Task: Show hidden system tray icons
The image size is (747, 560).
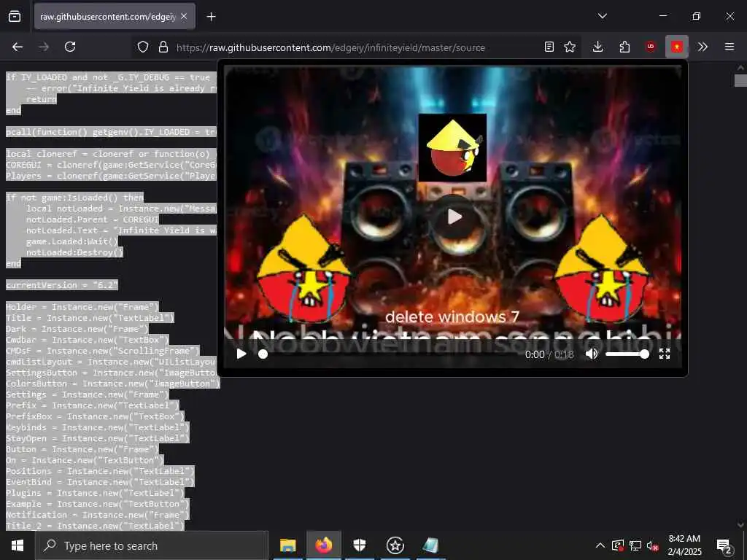Action: coord(600,545)
